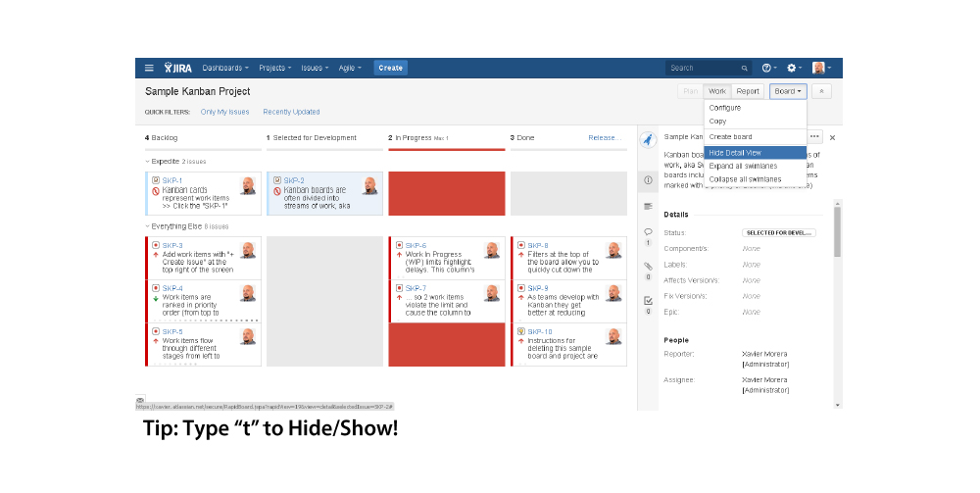Click the Release link in Done column
The height and width of the screenshot is (493, 980).
coord(605,137)
